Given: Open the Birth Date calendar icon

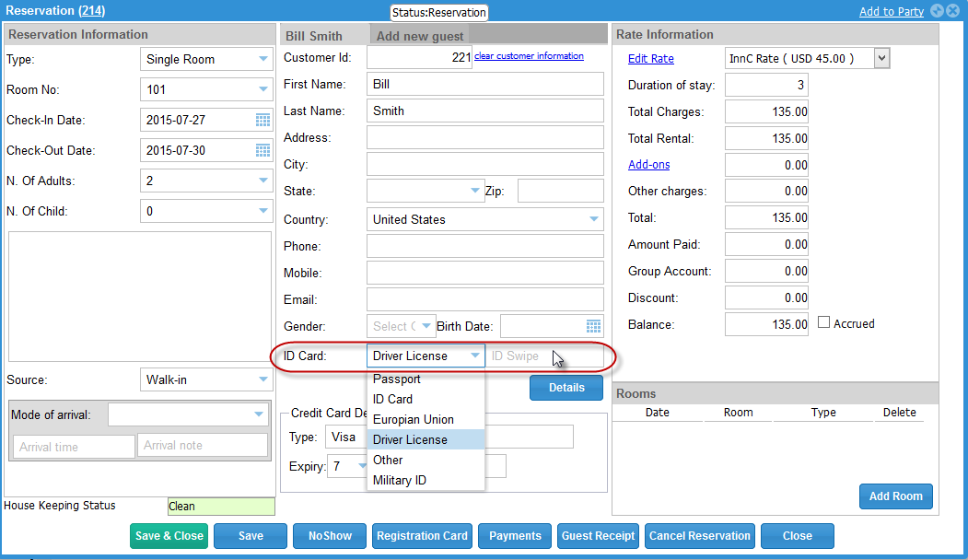Looking at the screenshot, I should [593, 326].
